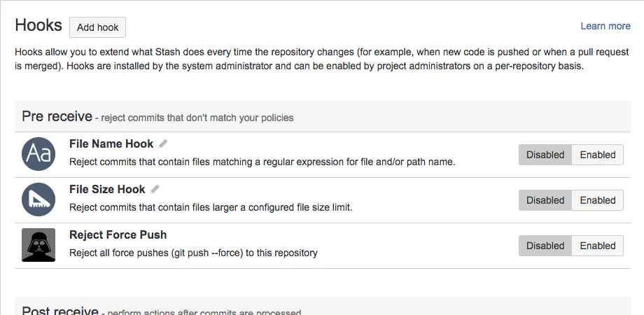The width and height of the screenshot is (644, 315).
Task: Enable the Reject Force Push hook
Action: point(597,246)
